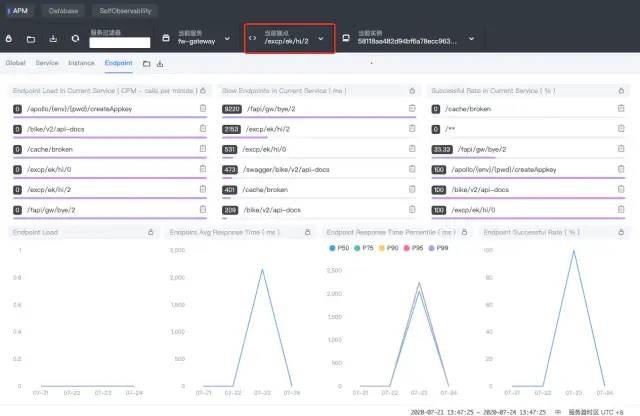Copy /excp/ek/hi/0 in the Endpoint Load list

coord(203,169)
